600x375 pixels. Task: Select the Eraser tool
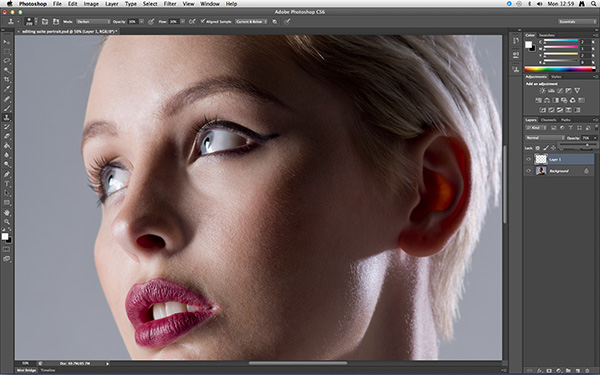pos(7,137)
